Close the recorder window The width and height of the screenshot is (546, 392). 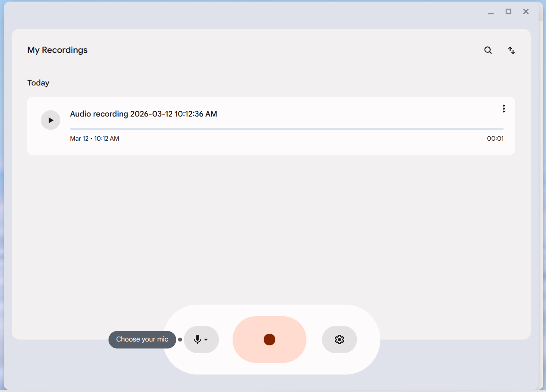tap(526, 12)
